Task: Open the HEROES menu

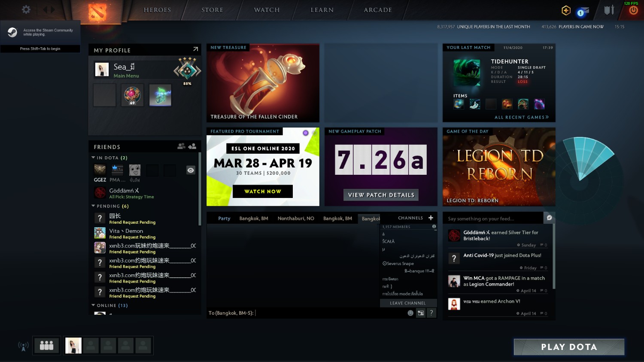Action: click(x=157, y=10)
